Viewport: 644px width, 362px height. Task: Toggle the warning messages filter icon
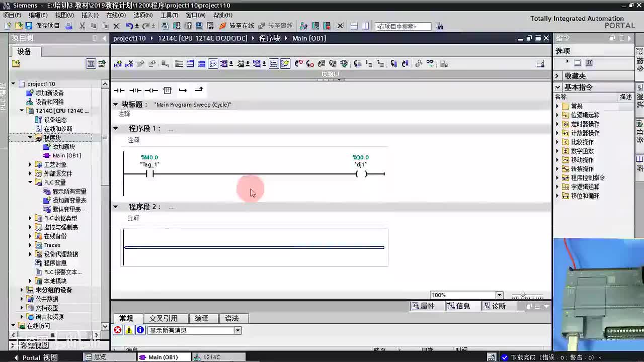point(129,330)
